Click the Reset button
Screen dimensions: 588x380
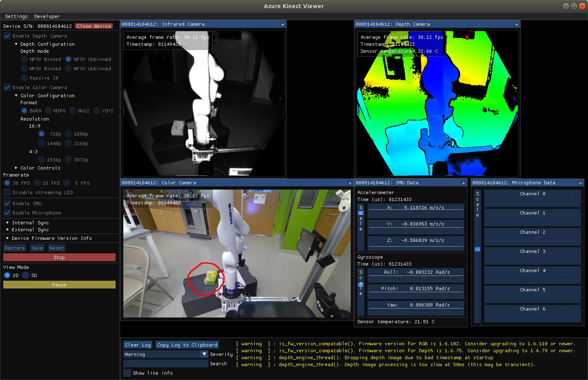click(56, 248)
